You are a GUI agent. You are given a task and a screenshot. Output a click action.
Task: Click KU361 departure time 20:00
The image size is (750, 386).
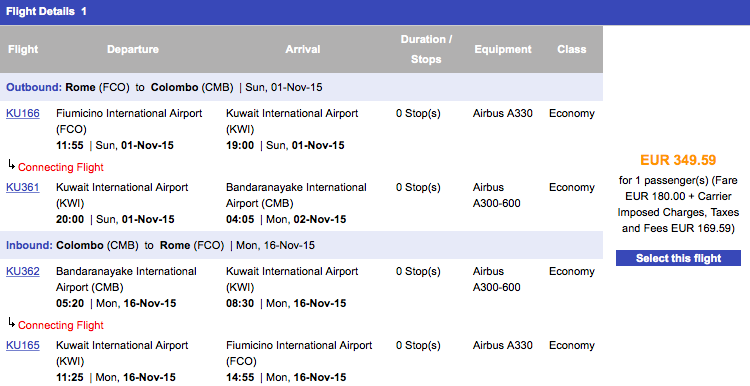click(x=70, y=220)
